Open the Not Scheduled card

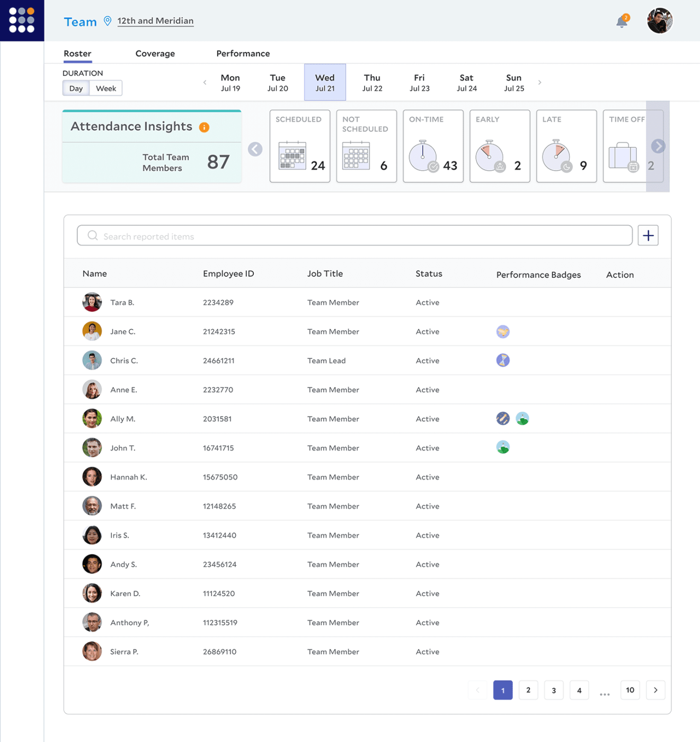pyautogui.click(x=357, y=155)
